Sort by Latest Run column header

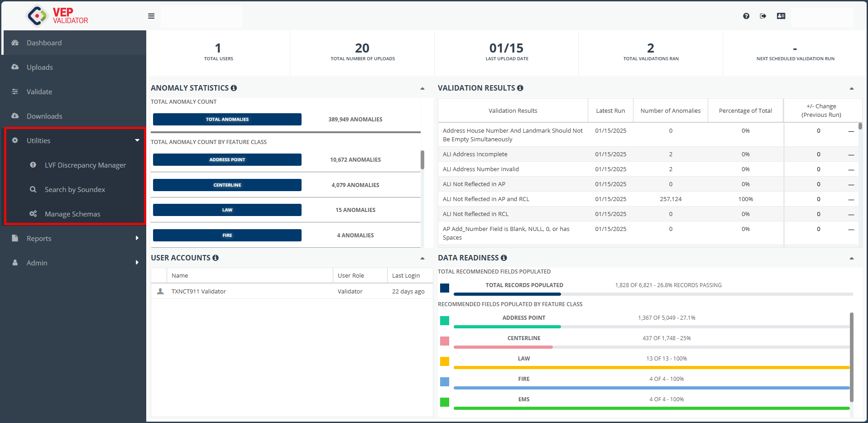tap(610, 111)
